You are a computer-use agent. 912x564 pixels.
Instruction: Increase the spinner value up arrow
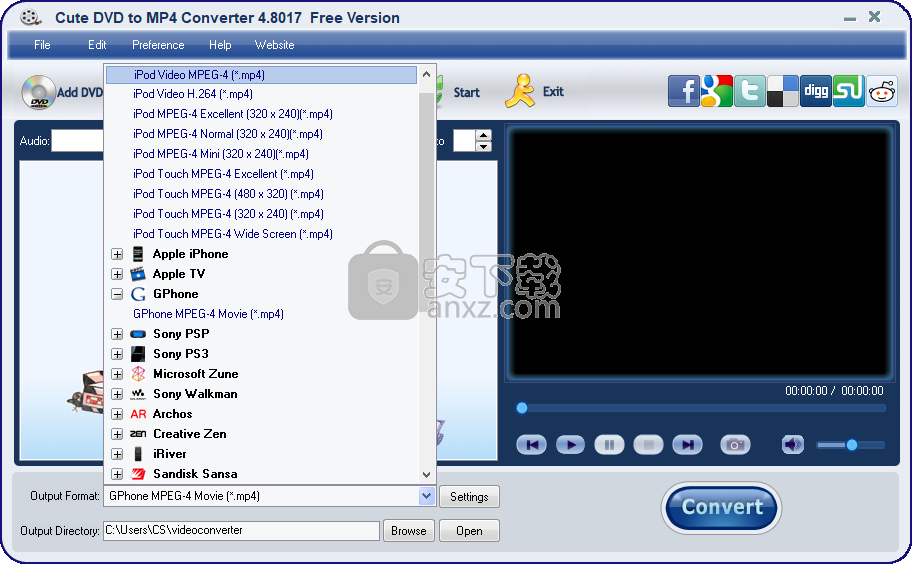pyautogui.click(x=483, y=135)
